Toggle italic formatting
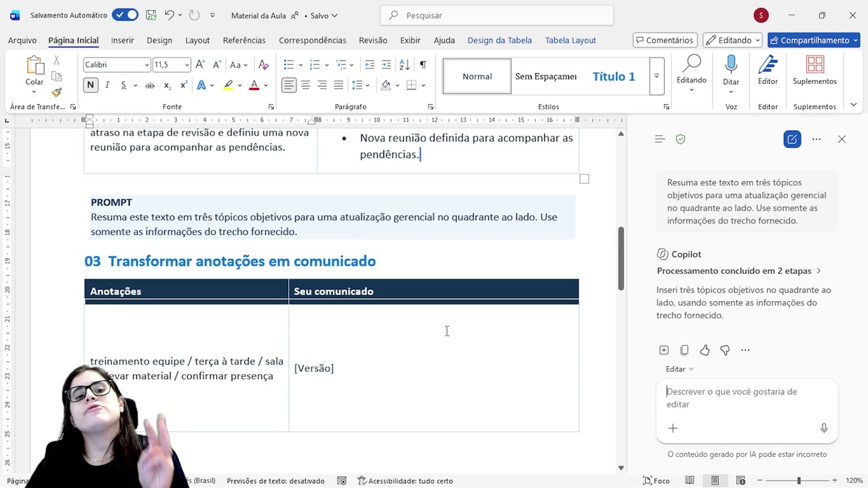 [x=107, y=85]
